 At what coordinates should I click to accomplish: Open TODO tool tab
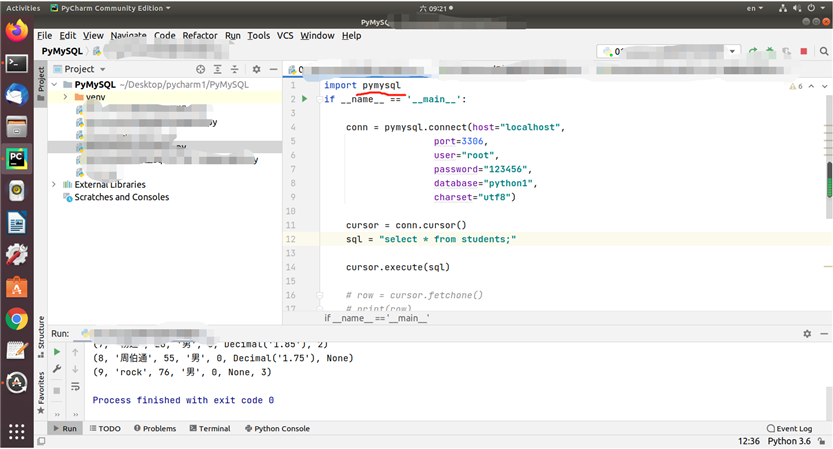[x=105, y=428]
